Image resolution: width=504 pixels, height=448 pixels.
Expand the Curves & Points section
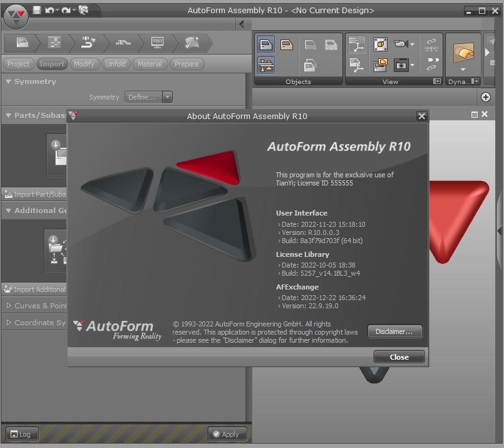[x=9, y=306]
